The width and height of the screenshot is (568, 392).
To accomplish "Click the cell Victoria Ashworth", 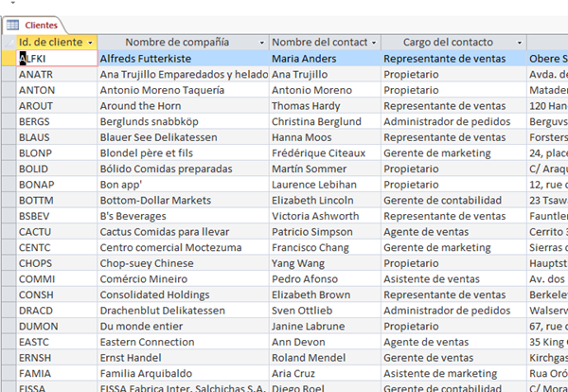I will tap(325, 216).
